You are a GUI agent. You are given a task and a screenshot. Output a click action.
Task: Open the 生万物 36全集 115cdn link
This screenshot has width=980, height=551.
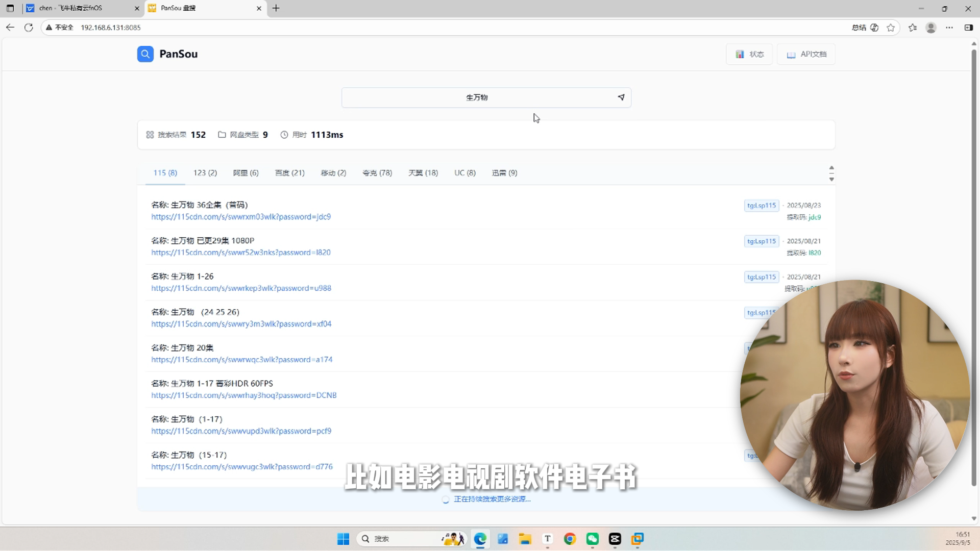coord(241,217)
